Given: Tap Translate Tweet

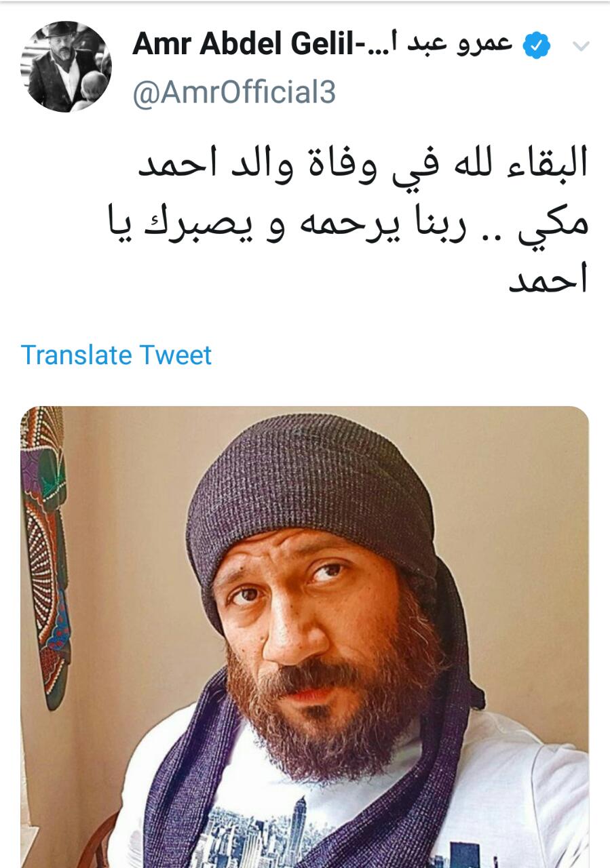Looking at the screenshot, I should point(116,355).
